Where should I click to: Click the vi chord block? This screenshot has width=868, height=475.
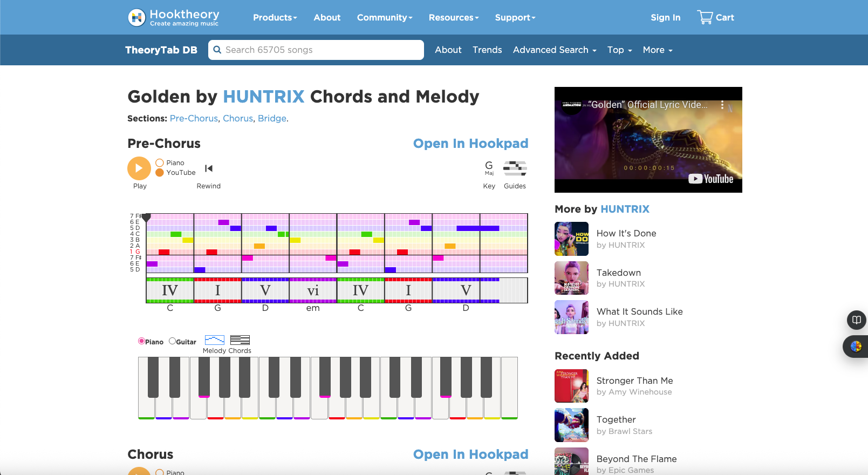point(313,290)
